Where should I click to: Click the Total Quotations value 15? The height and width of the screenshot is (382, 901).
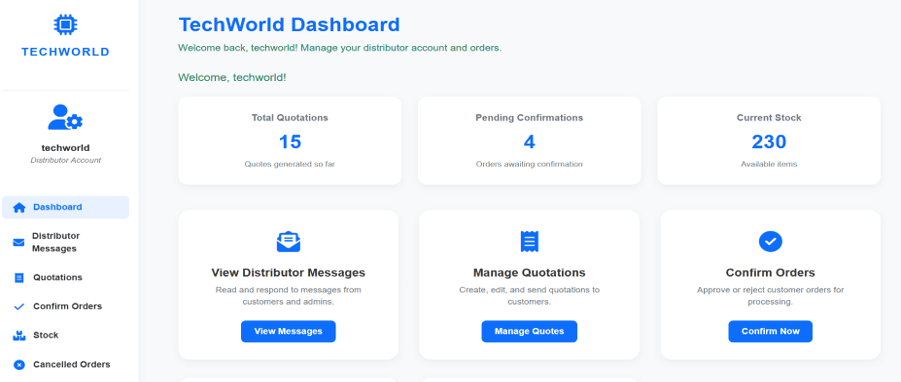pos(290,142)
